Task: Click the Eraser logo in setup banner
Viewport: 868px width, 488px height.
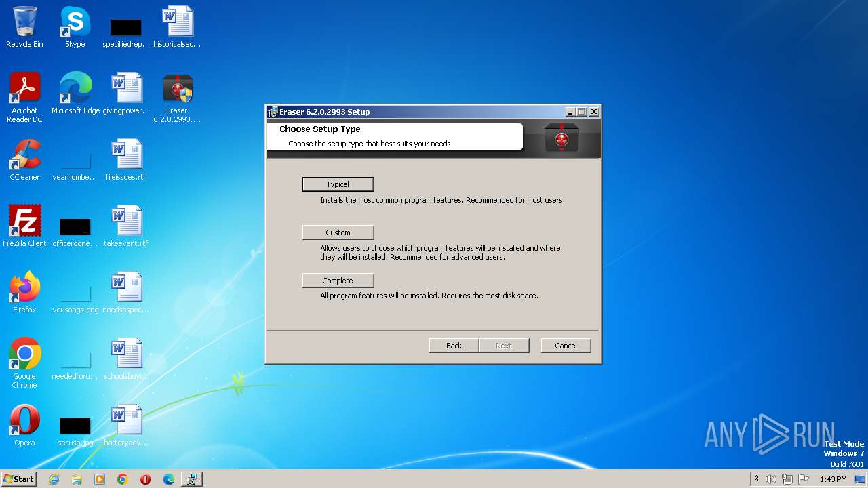Action: [x=561, y=138]
